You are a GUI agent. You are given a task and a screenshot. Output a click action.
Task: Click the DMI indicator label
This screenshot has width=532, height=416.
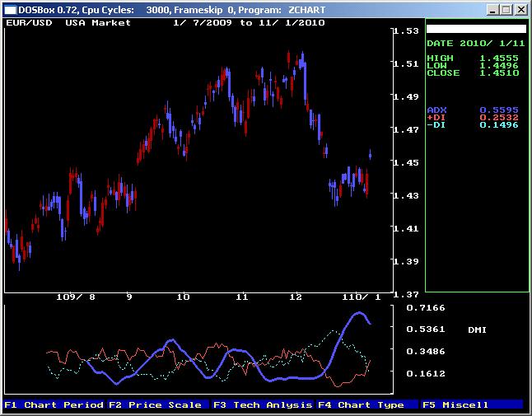pos(477,330)
